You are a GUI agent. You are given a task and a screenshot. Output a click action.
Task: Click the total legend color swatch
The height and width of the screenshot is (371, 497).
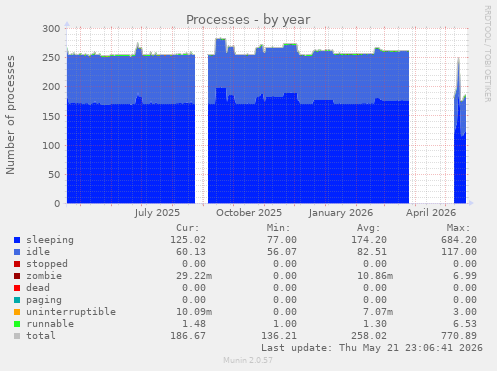point(17,336)
